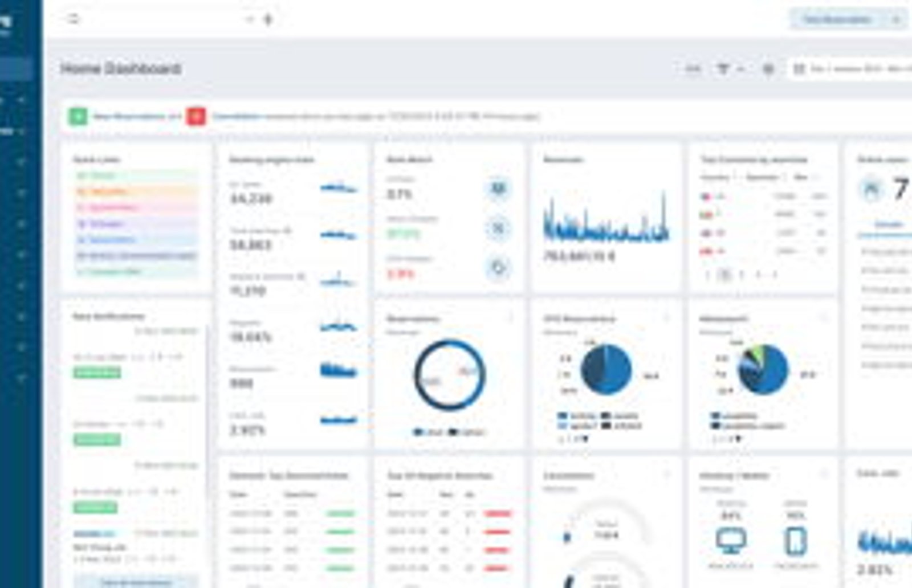Open dashboard settings gear icon
This screenshot has width=912, height=588.
click(x=768, y=69)
